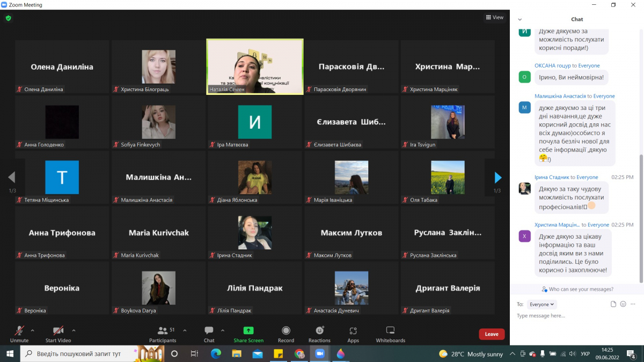Image resolution: width=644 pixels, height=362 pixels.
Task: Click the file attachment icon in chat
Action: (x=613, y=304)
